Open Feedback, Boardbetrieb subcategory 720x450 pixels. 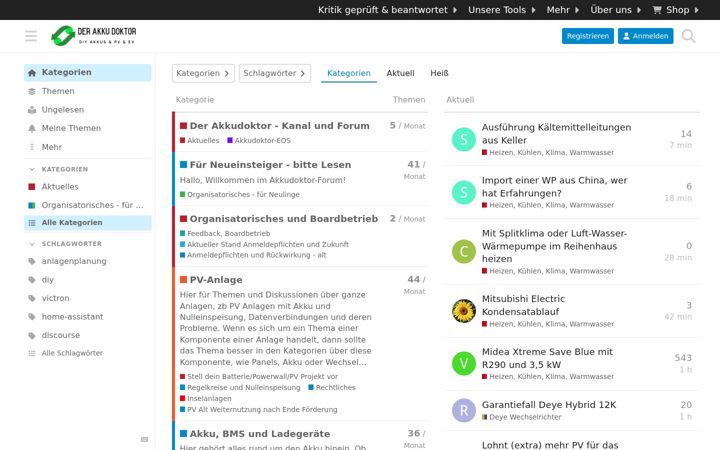coord(225,233)
